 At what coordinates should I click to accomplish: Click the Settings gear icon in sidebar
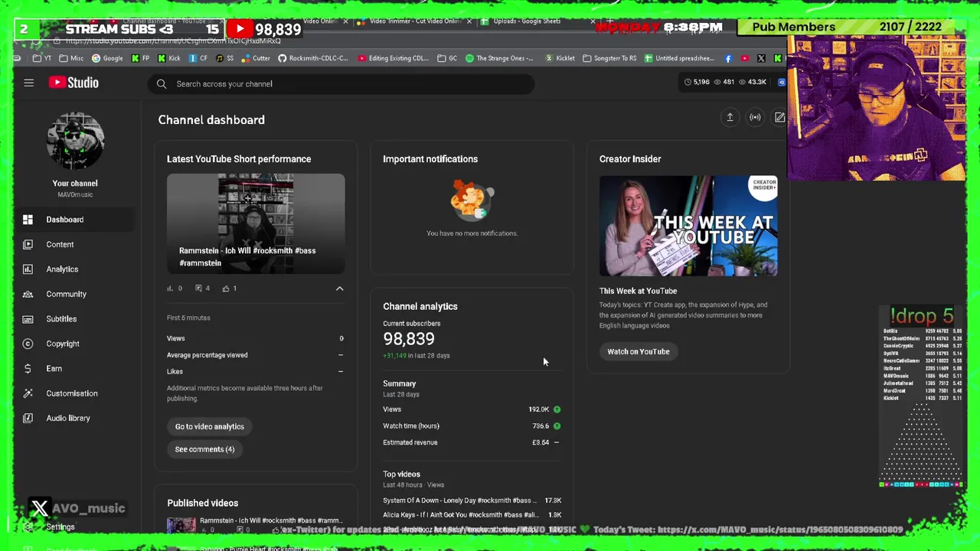[x=28, y=527]
